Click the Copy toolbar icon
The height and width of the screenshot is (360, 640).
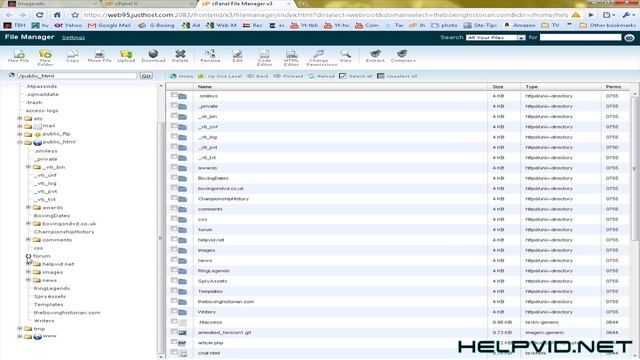tap(72, 56)
